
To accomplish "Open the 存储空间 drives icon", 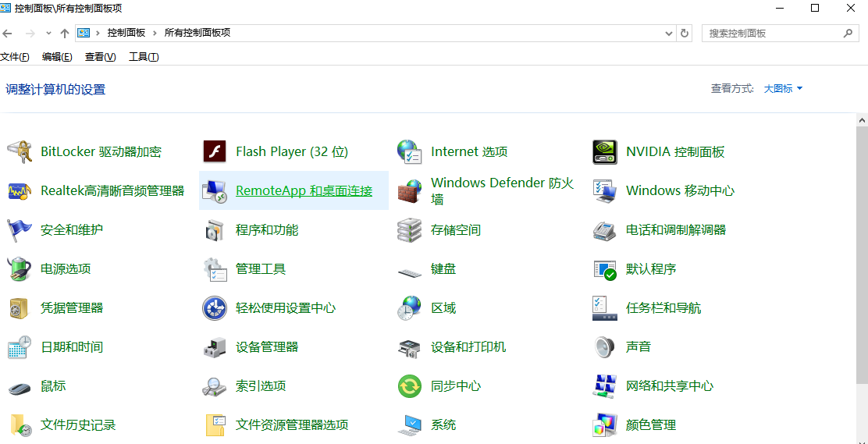I will pos(411,229).
